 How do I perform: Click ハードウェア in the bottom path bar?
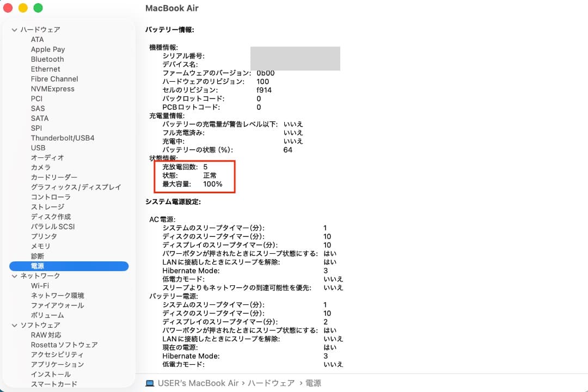pos(271,383)
